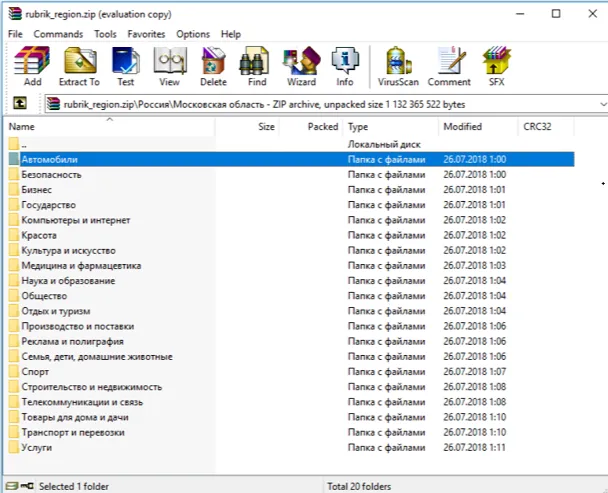This screenshot has height=493, width=608.
Task: Create SFX self-extracting archive
Action: point(496,66)
